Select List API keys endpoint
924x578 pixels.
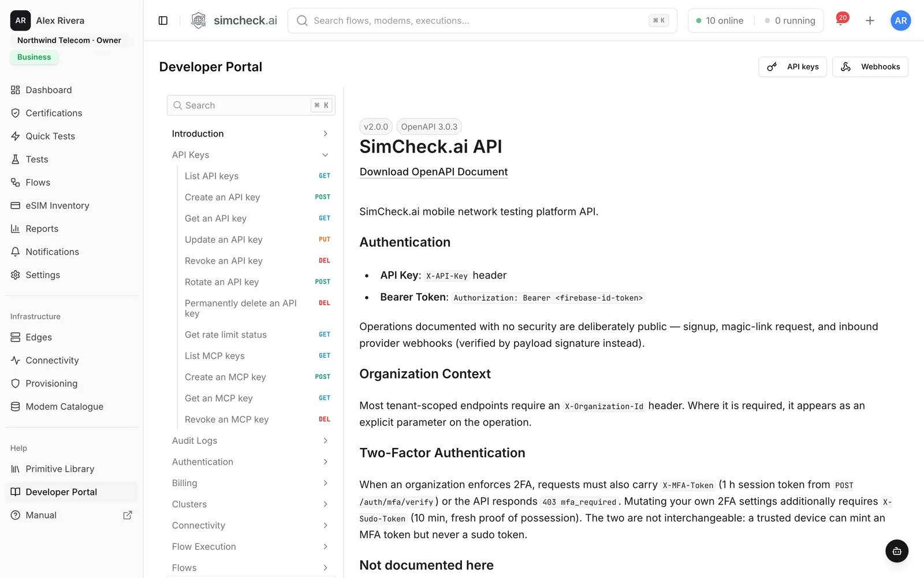click(x=257, y=176)
